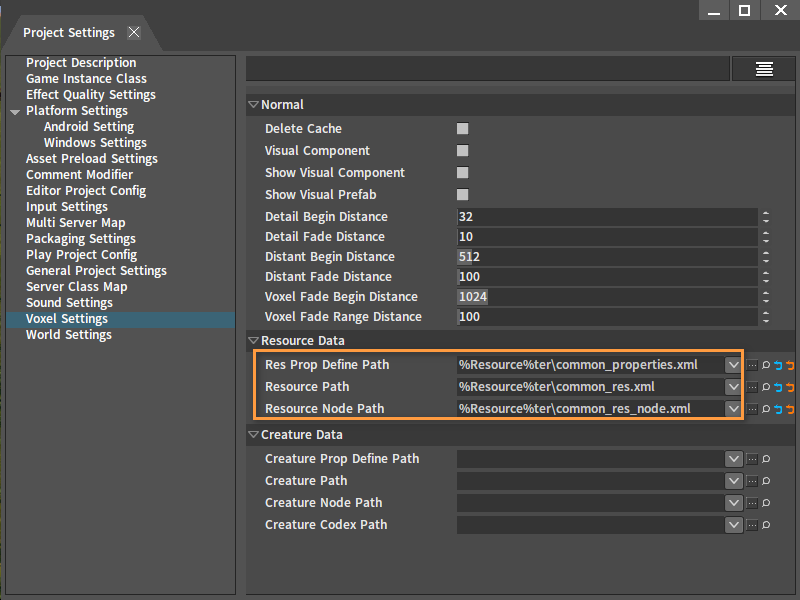Click the magnifier icon for Creature Path
This screenshot has height=600, width=800.
[766, 481]
